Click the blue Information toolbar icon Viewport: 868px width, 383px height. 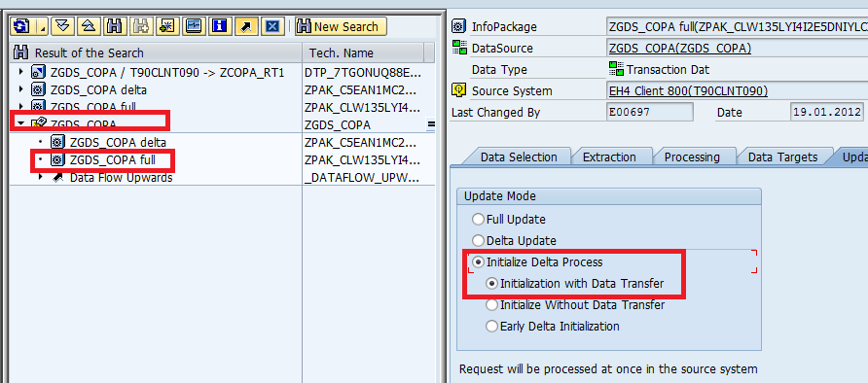(220, 26)
